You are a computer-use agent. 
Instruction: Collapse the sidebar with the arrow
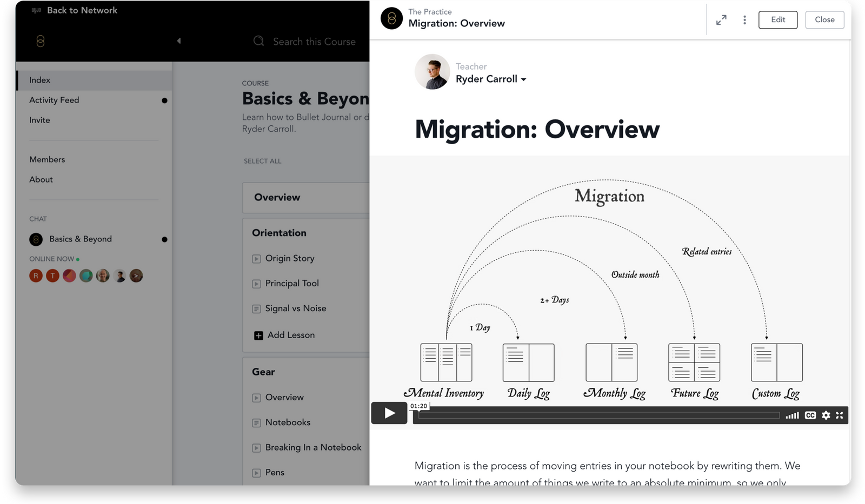point(178,41)
